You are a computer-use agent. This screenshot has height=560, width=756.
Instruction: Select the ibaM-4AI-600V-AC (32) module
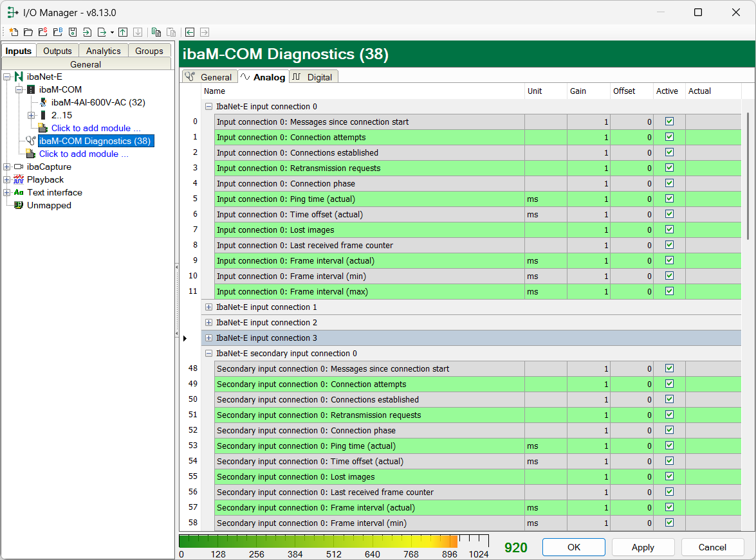[98, 102]
